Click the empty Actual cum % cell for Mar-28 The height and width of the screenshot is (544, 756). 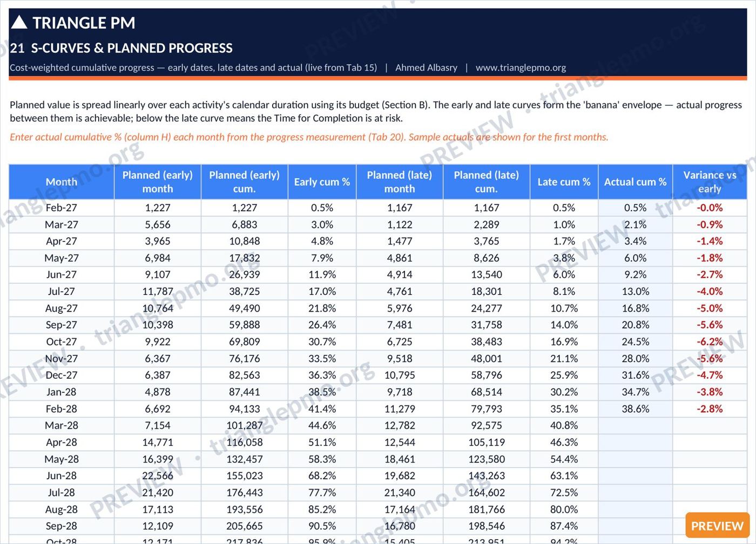[635, 426]
